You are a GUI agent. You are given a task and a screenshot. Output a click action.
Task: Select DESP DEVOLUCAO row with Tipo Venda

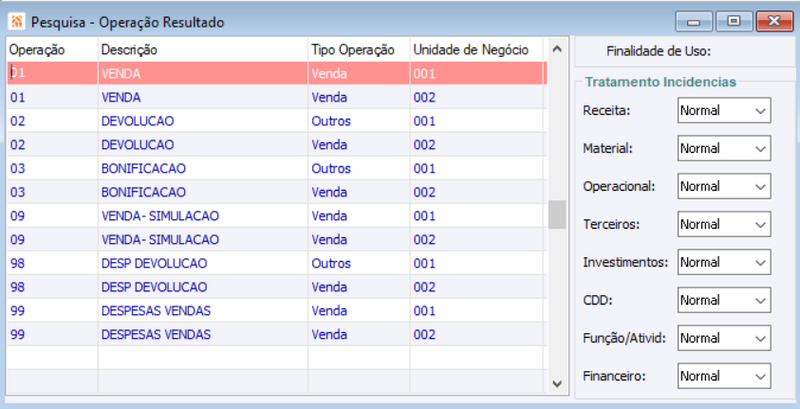point(277,287)
